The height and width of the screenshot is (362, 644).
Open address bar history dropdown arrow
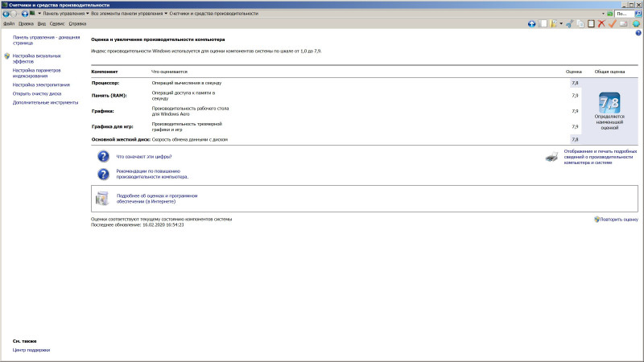pos(603,14)
